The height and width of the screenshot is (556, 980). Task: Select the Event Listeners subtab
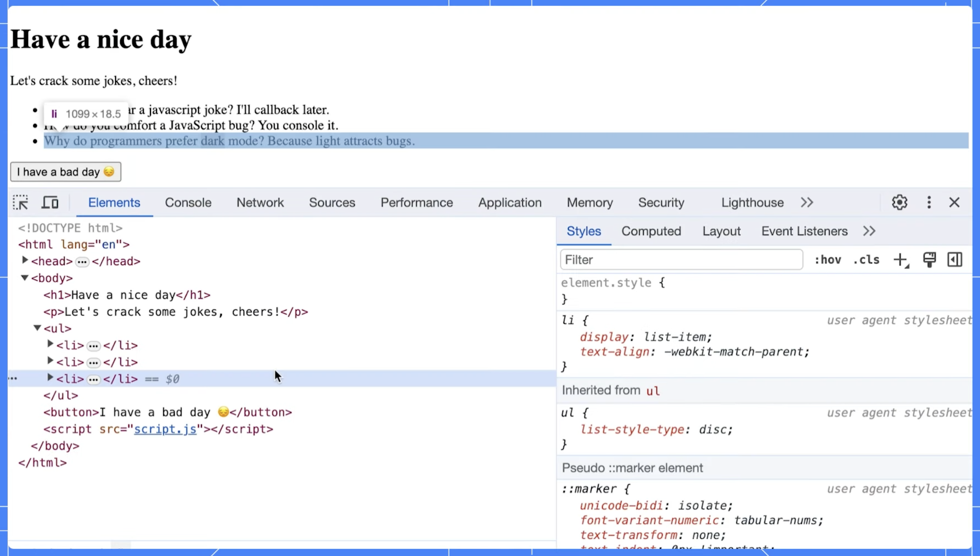pos(805,231)
